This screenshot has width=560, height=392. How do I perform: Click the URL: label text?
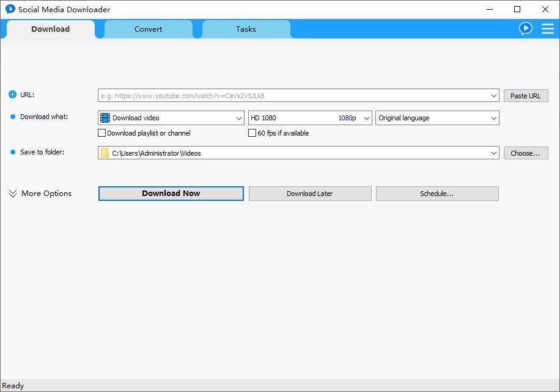27,95
